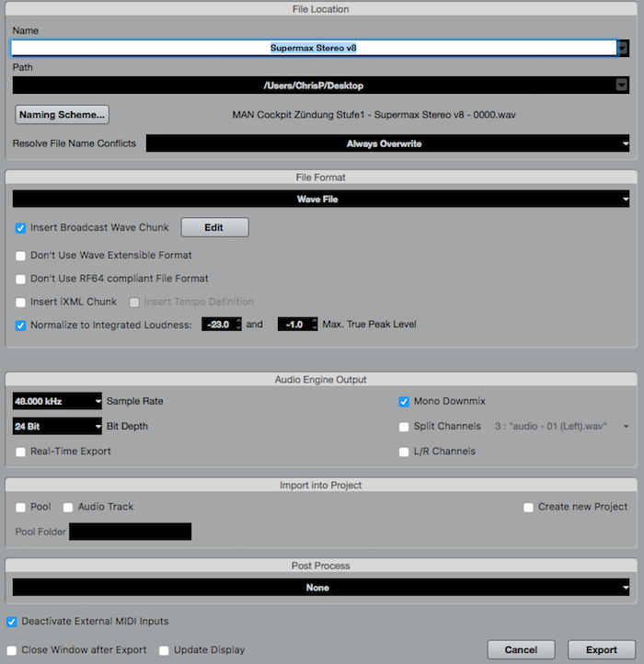Open the 48.000 kHz Sample Rate dropdown

coord(57,401)
